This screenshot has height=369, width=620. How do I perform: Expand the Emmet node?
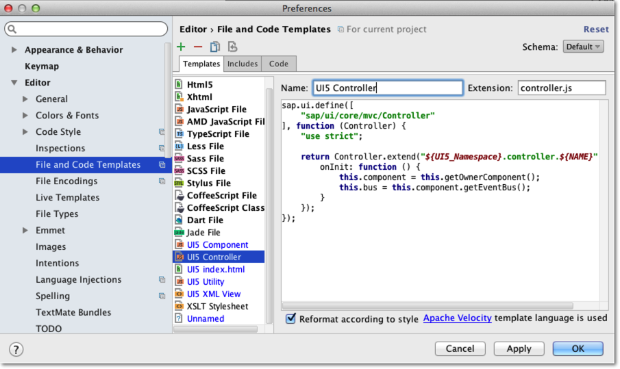[x=25, y=230]
